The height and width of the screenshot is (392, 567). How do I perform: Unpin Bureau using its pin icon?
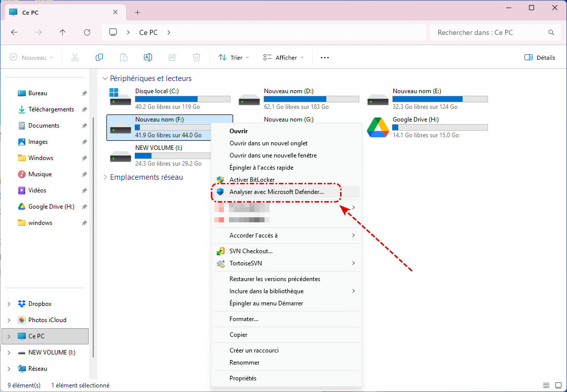[x=84, y=93]
